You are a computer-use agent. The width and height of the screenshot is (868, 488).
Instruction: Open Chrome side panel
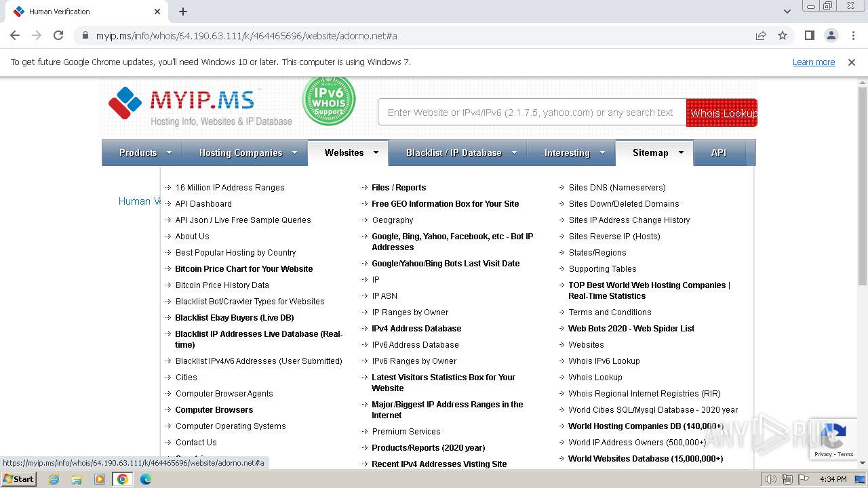coord(809,35)
